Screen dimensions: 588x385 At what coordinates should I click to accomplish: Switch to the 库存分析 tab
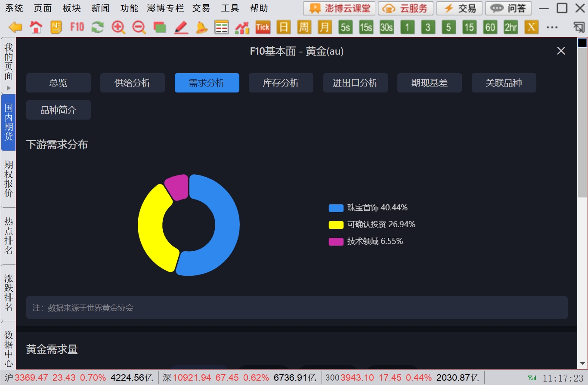point(281,83)
